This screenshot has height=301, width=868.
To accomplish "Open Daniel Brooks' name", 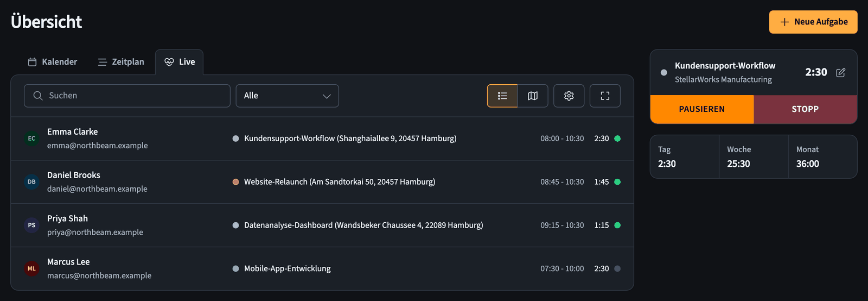I will (74, 175).
